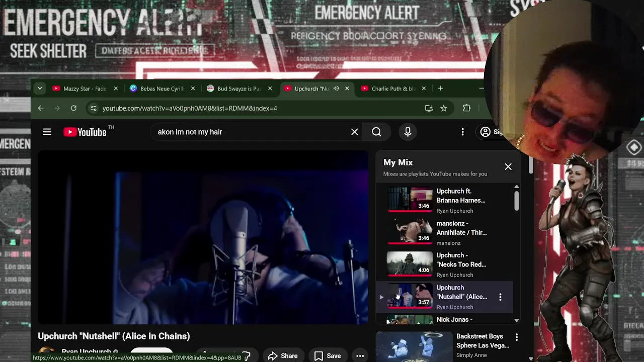This screenshot has height=362, width=644.
Task: Open options for Backstreet Boys video
Action: (516, 337)
